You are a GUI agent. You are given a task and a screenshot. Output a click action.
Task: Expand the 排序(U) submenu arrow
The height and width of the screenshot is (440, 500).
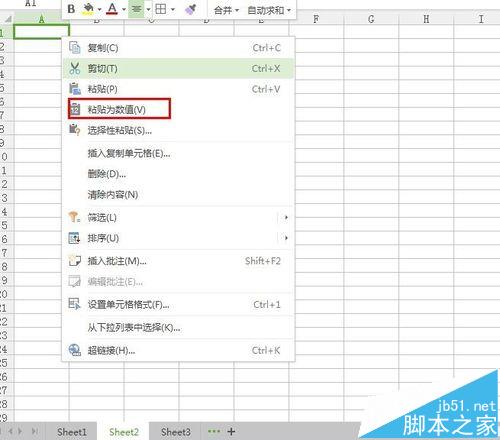click(286, 238)
